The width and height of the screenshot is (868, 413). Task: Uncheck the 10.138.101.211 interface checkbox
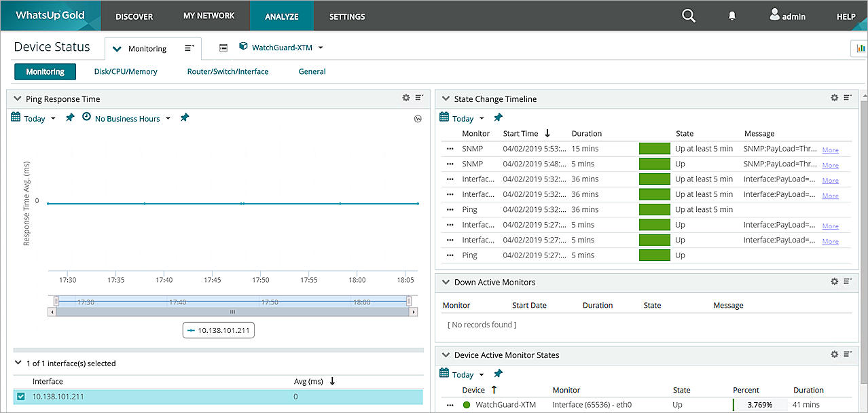click(20, 397)
